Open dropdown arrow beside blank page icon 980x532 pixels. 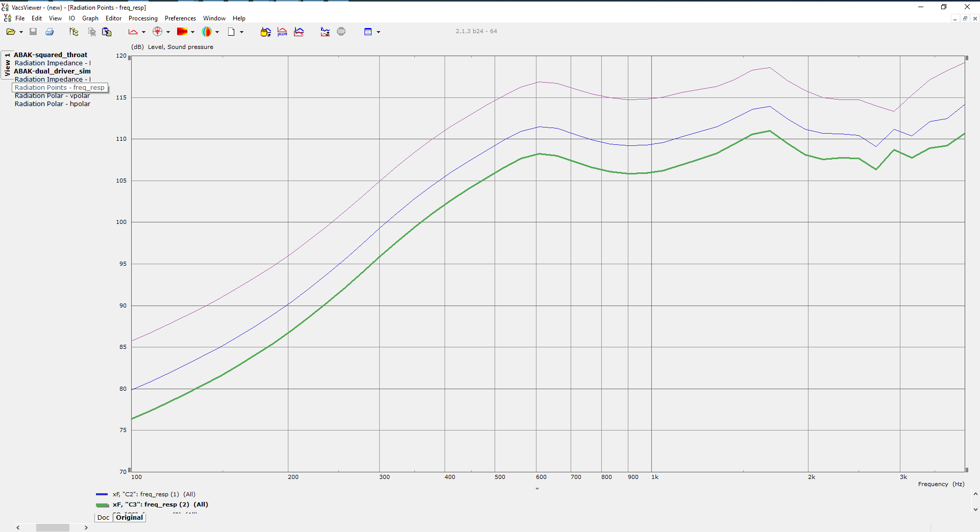click(x=241, y=32)
